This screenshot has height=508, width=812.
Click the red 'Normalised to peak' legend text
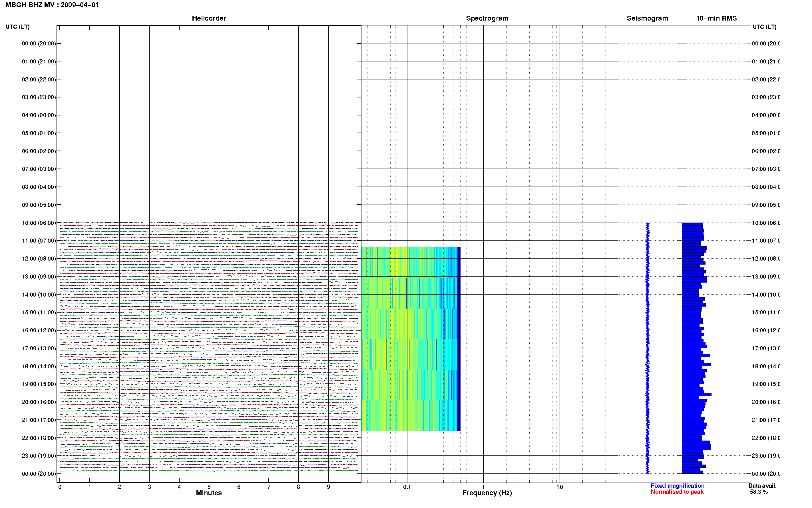(x=677, y=492)
